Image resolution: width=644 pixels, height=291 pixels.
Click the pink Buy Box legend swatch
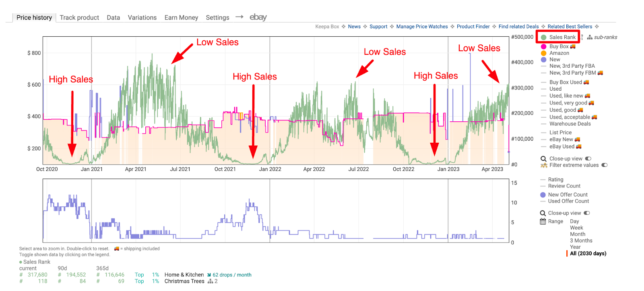[543, 47]
